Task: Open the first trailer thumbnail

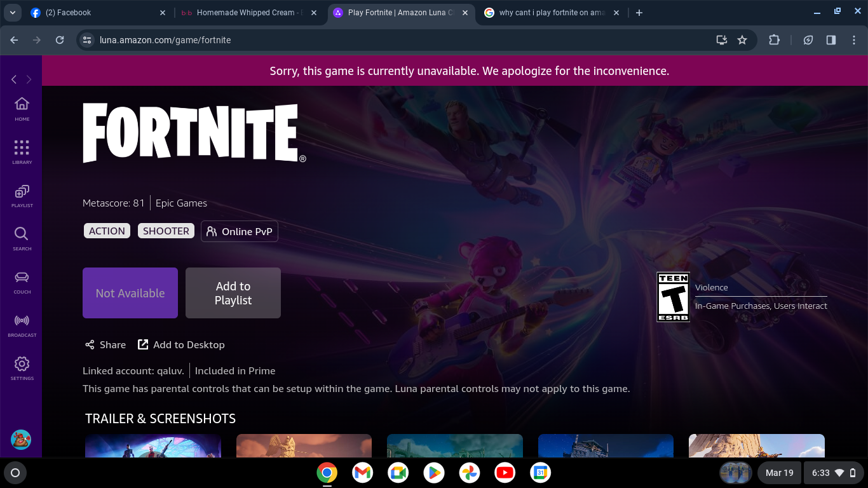Action: (153, 446)
